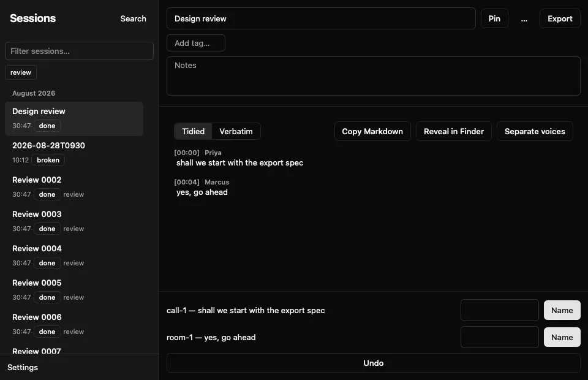Select speaker name Priya
This screenshot has height=380, width=588.
point(213,153)
